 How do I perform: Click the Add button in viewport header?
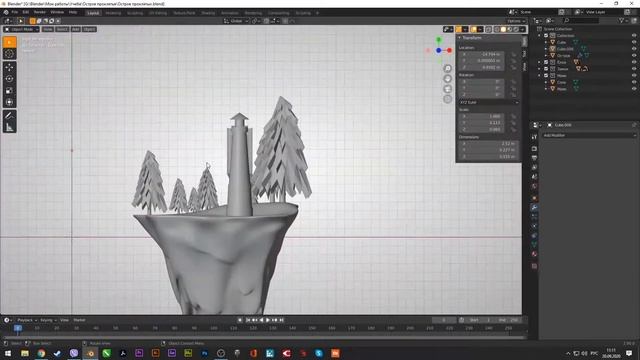point(76,29)
